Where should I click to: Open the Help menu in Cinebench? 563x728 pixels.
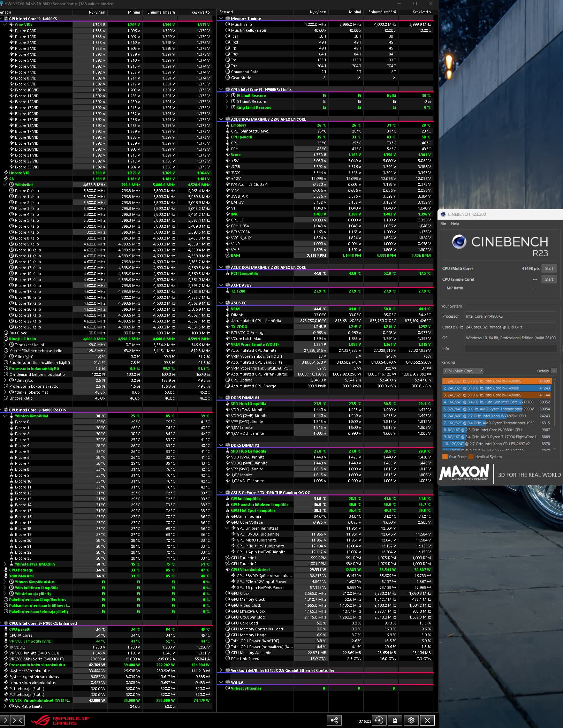(x=455, y=223)
